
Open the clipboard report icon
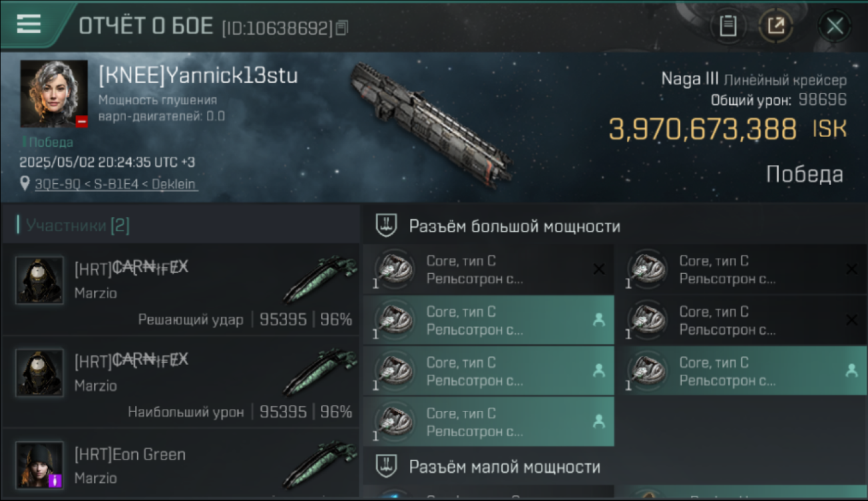(x=728, y=27)
